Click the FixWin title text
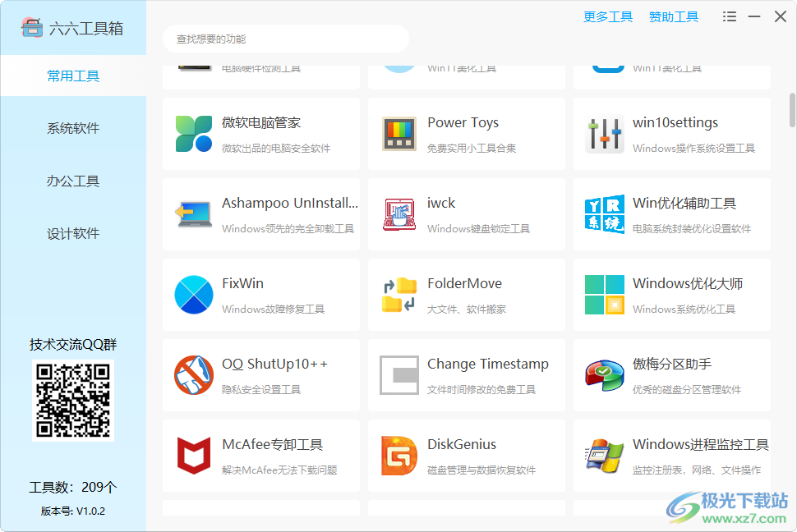This screenshot has width=797, height=532. click(x=243, y=283)
